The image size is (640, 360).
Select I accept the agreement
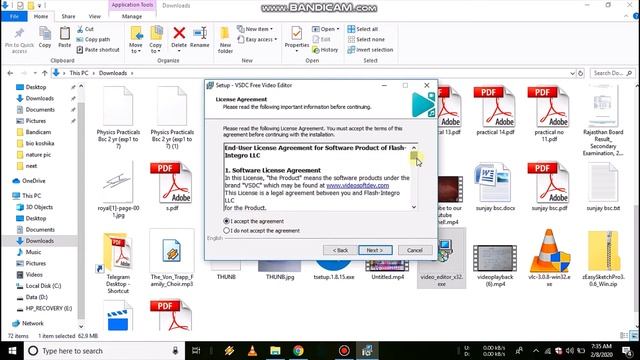(254, 221)
